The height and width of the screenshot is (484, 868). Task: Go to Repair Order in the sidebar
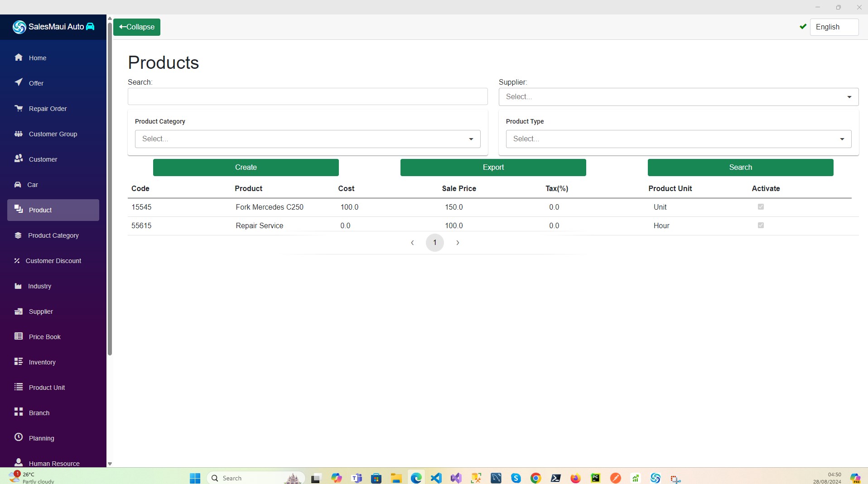coord(53,109)
